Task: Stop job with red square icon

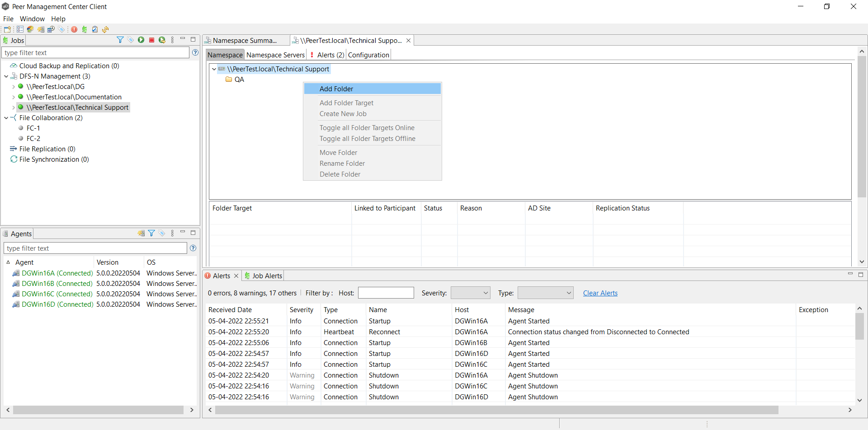Action: pyautogui.click(x=151, y=40)
